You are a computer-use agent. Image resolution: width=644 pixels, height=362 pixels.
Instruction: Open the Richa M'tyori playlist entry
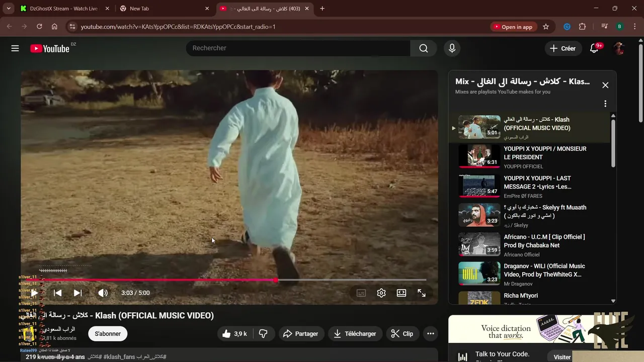coord(529,297)
